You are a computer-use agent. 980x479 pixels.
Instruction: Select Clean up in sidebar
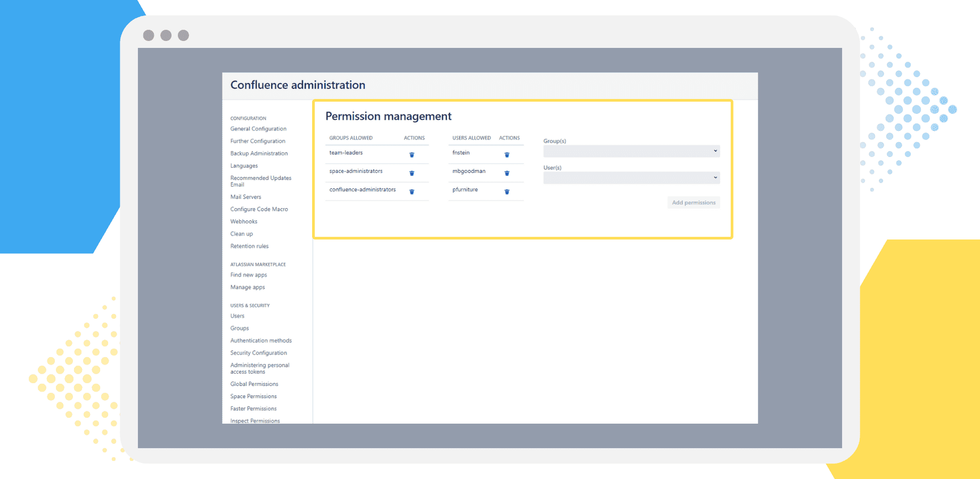(x=242, y=234)
